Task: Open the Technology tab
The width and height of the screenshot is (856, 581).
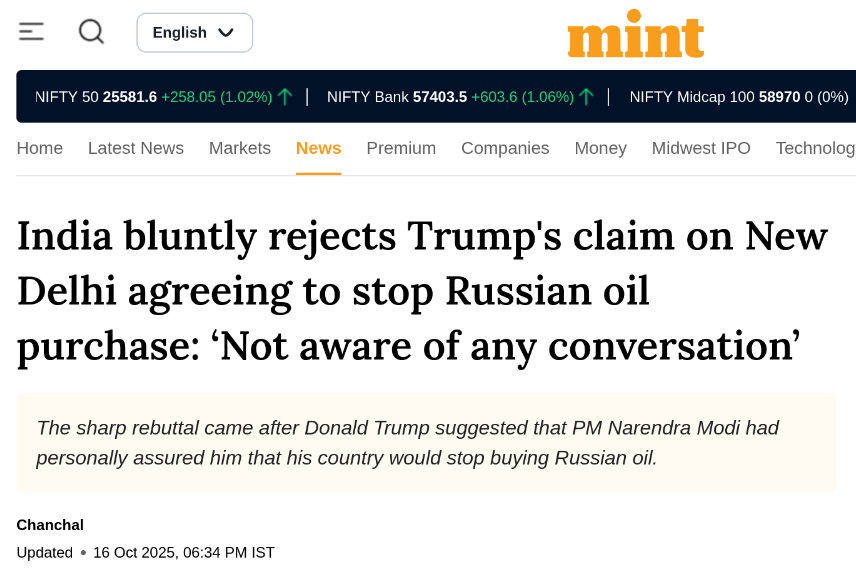Action: pyautogui.click(x=816, y=148)
